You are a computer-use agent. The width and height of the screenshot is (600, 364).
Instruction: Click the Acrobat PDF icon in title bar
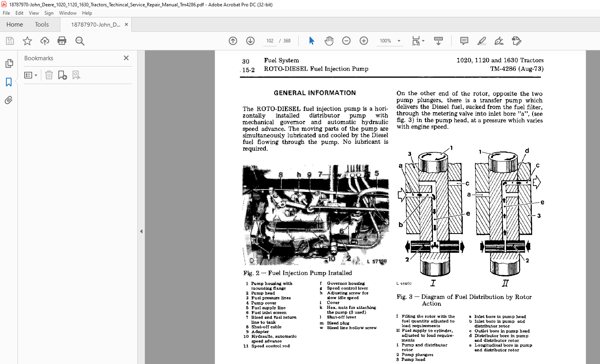coord(4,4)
